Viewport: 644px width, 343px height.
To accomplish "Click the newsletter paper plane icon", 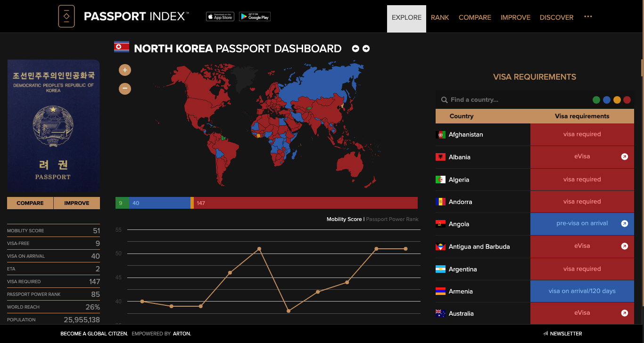I will [x=545, y=334].
